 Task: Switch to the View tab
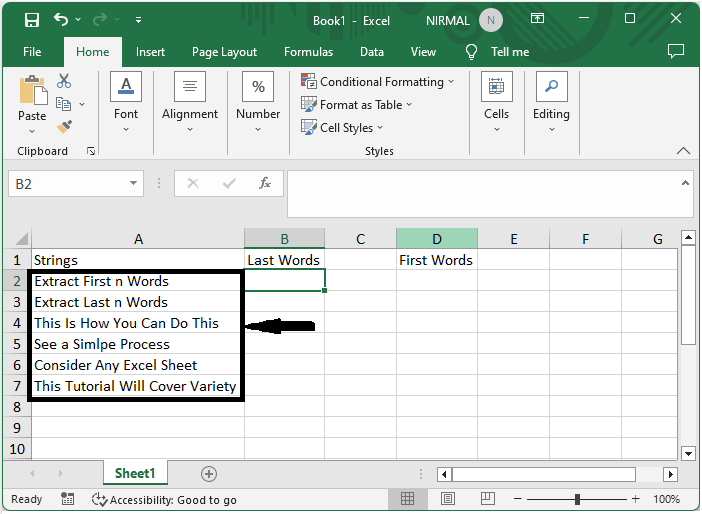[x=423, y=52]
